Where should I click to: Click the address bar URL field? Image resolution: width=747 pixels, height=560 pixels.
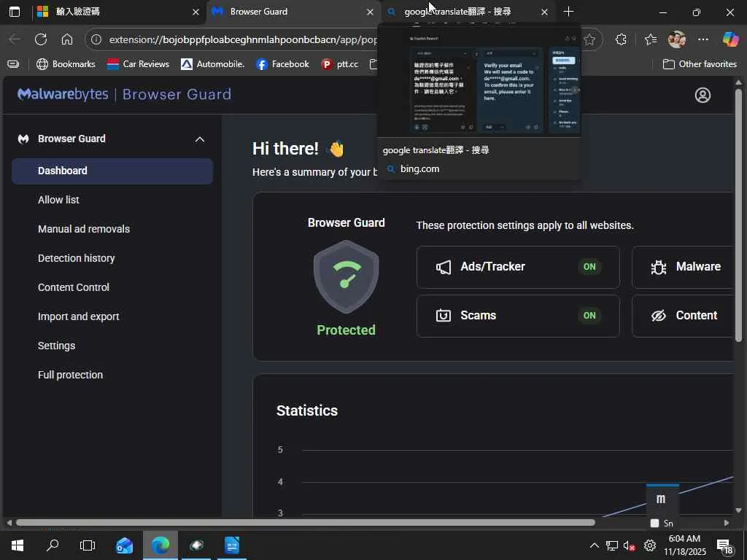pyautogui.click(x=243, y=39)
